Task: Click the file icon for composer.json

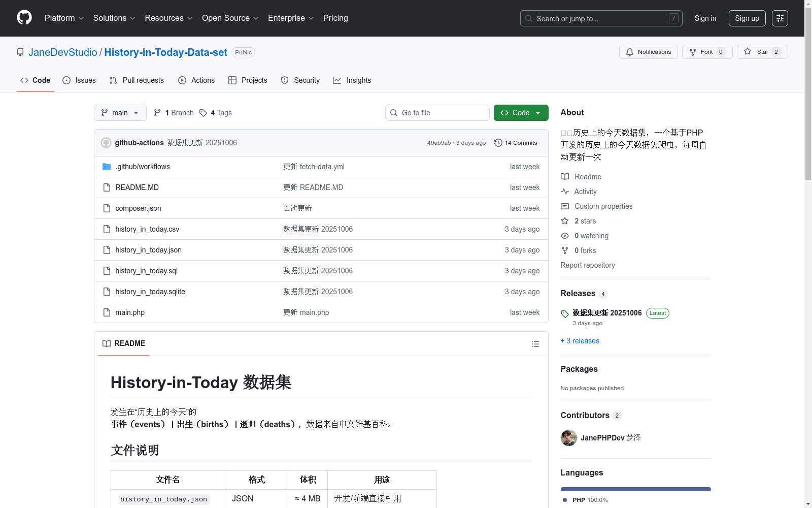Action: [107, 208]
